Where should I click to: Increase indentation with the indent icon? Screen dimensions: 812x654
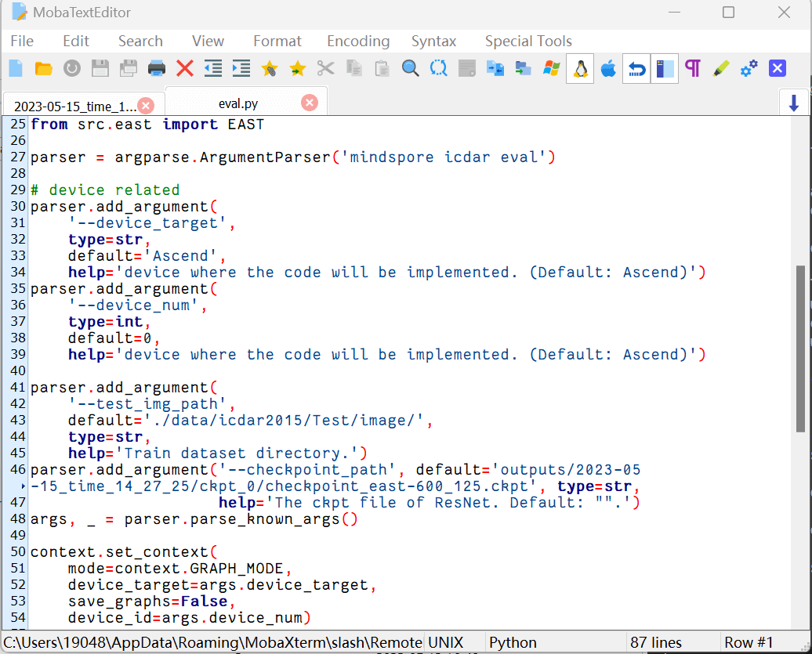click(241, 68)
